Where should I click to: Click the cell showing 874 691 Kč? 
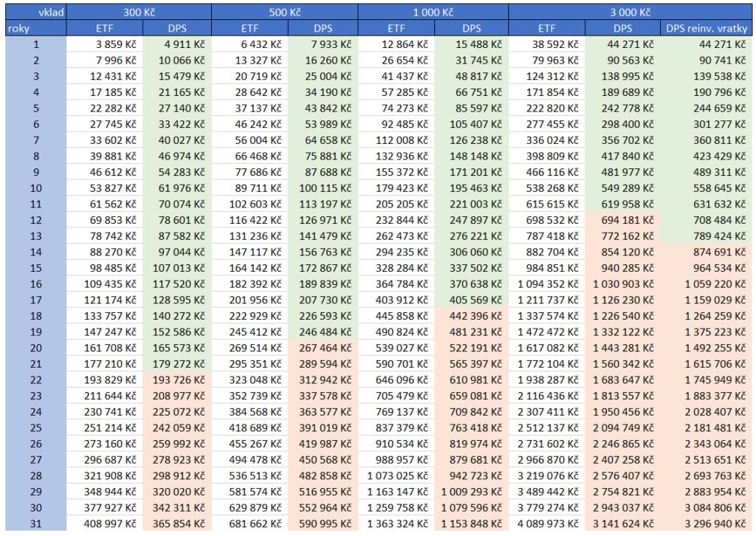point(706,252)
